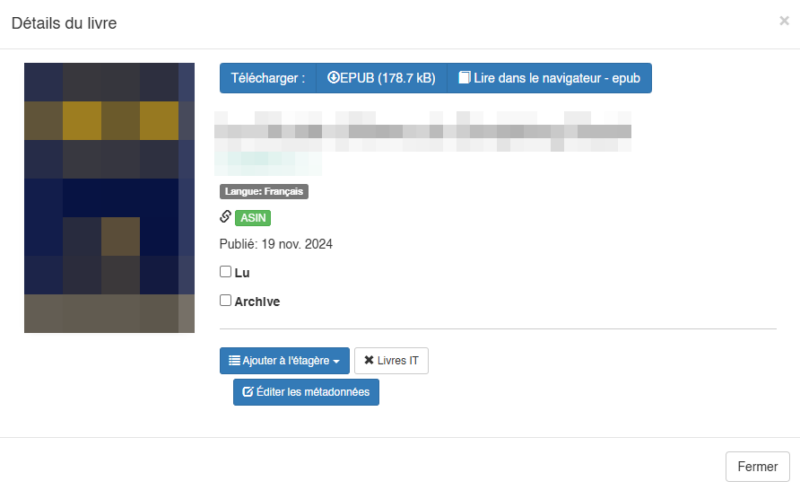Click the 'Langue: Français' badge
This screenshot has width=800, height=490.
(264, 191)
